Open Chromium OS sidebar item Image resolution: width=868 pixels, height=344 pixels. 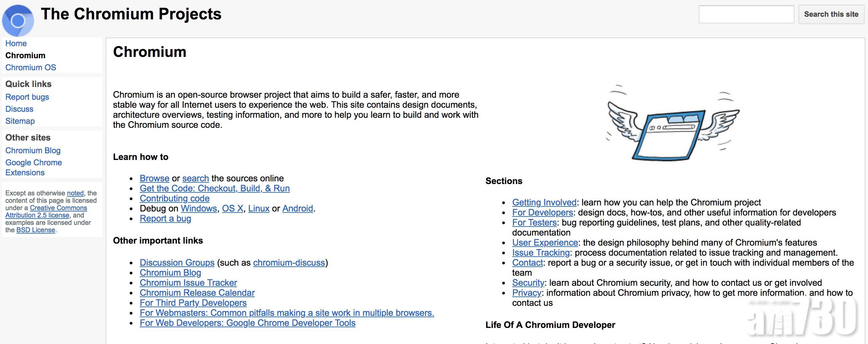coord(31,68)
